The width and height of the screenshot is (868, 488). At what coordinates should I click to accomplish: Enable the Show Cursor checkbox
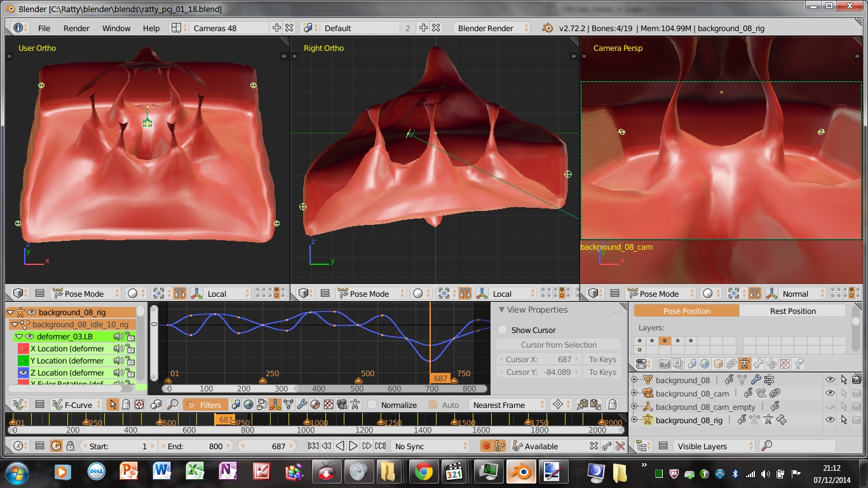point(502,330)
